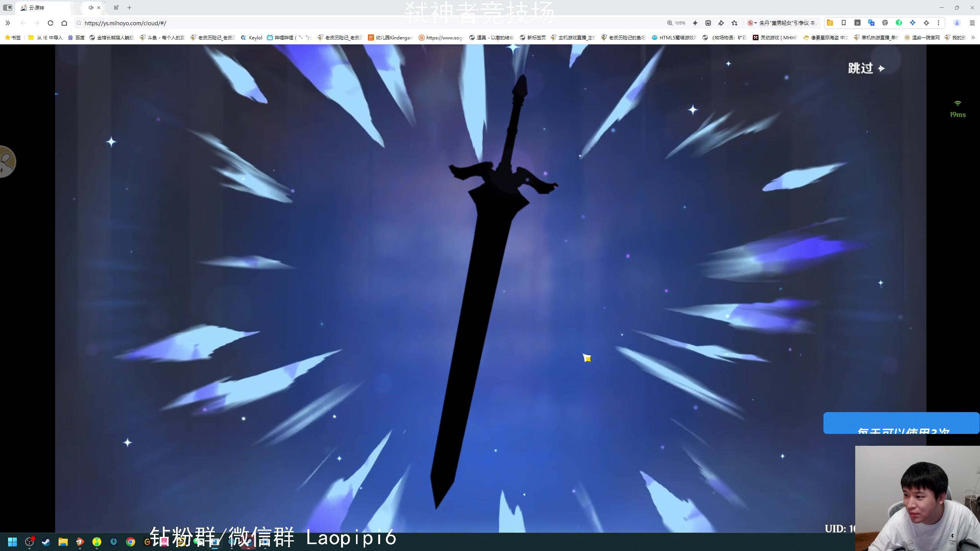
Task: Open the 灵动游戏 | MHHF bookmark
Action: point(775,37)
